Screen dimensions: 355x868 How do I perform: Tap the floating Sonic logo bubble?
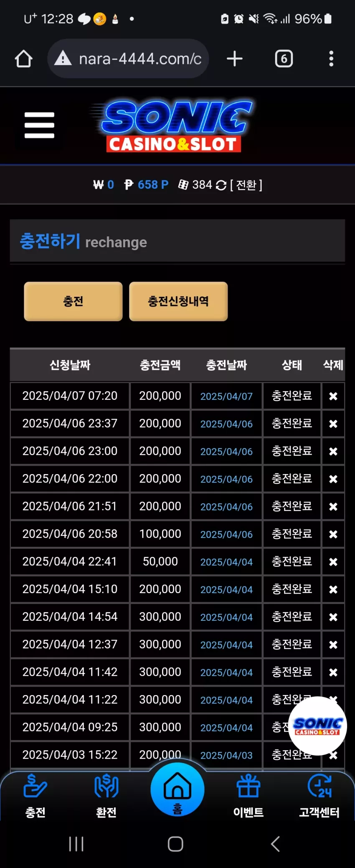tap(317, 726)
